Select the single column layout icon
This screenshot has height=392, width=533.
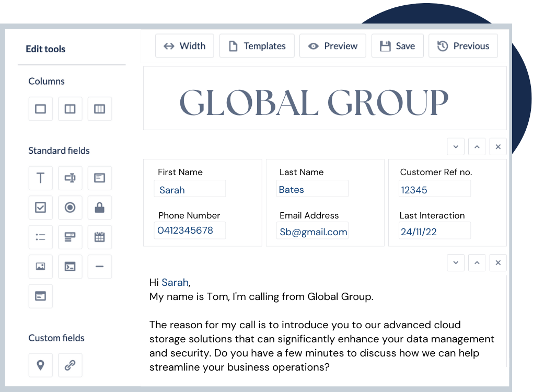click(x=40, y=109)
